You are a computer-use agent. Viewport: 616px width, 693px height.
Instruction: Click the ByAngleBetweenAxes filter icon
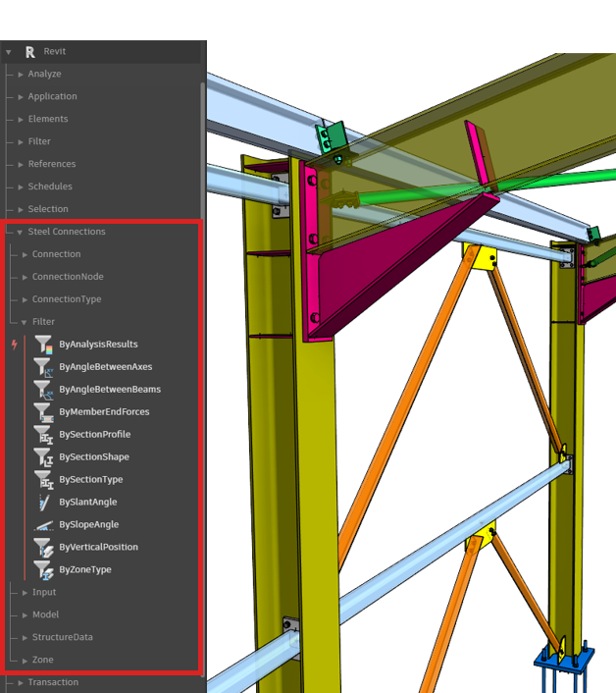click(44, 367)
